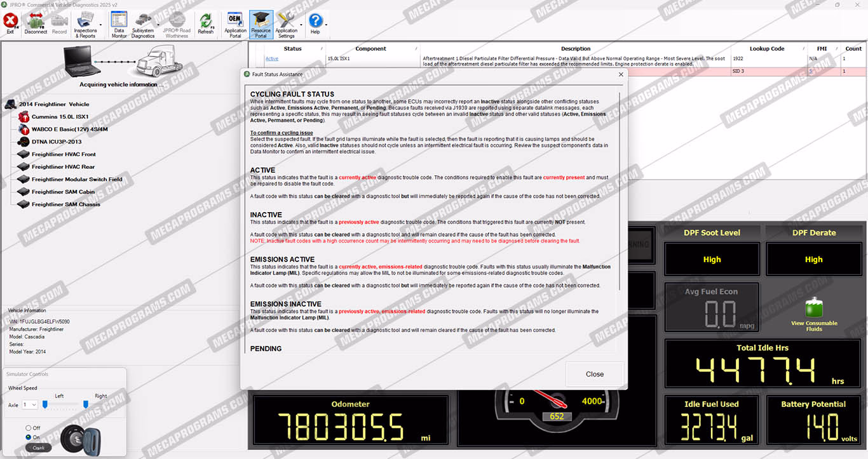Click the DTNA ICU3P-2013 module icon
Screen dimensions: 868x459
point(24,142)
